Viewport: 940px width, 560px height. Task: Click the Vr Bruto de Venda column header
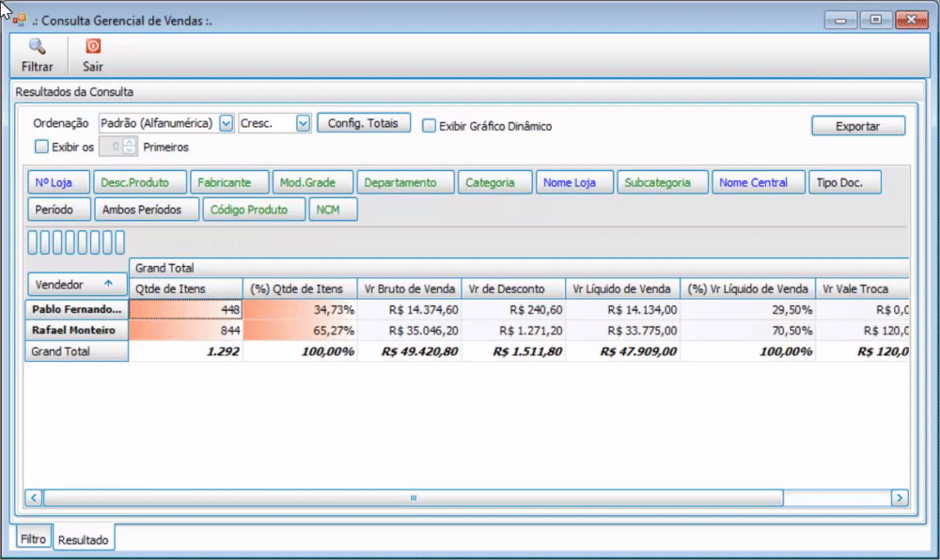point(410,288)
